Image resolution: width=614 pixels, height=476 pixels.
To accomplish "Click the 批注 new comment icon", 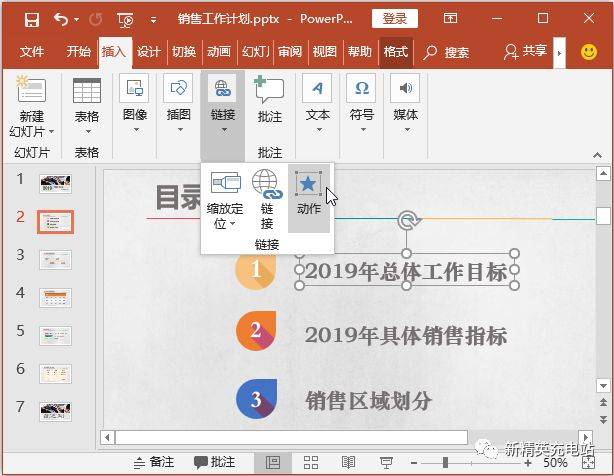I will point(269,90).
